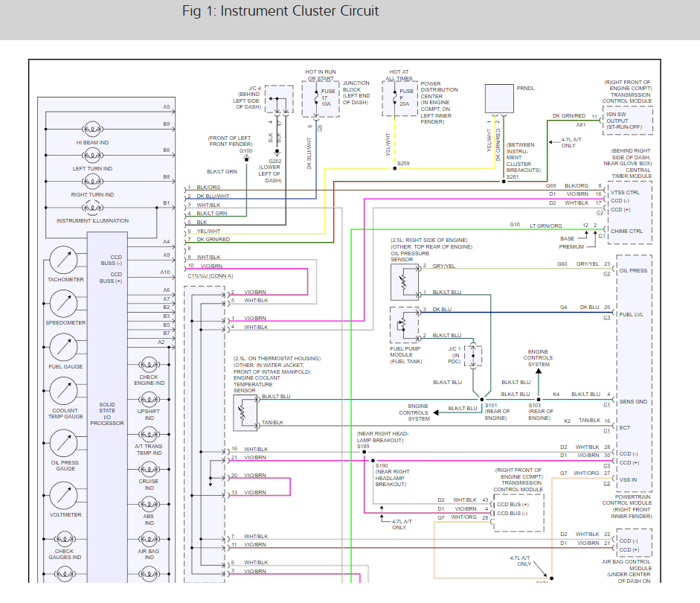Click the Solid State I/O Processor block
Image resolution: width=700 pixels, height=603 pixels.
pyautogui.click(x=107, y=414)
